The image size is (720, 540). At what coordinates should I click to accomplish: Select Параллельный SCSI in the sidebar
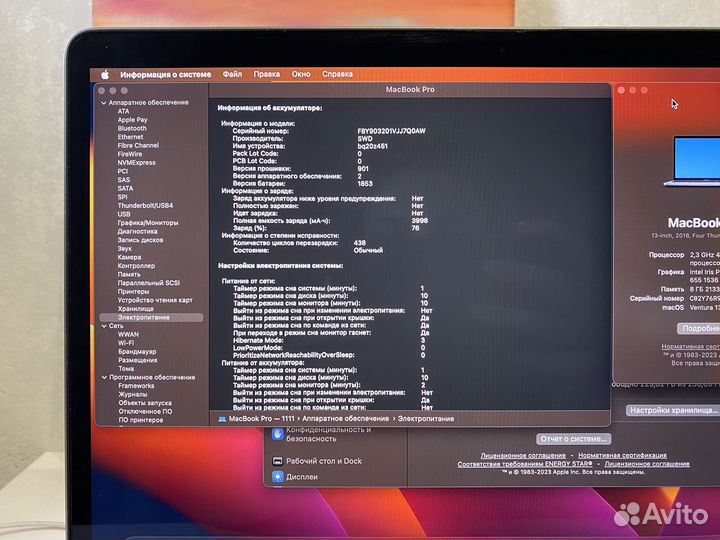[149, 283]
